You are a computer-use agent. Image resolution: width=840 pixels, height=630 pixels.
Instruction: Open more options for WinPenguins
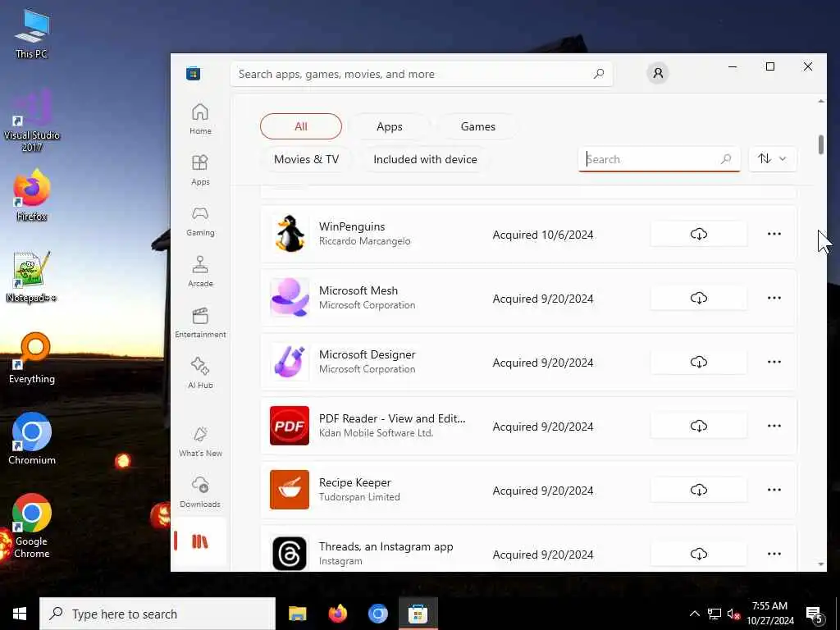click(774, 234)
